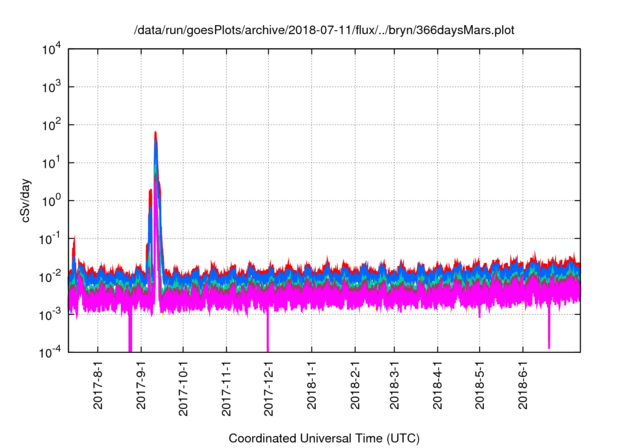Click the 10^0 y-axis tick label
Viewport: 640px width, 448px height.
(x=49, y=200)
